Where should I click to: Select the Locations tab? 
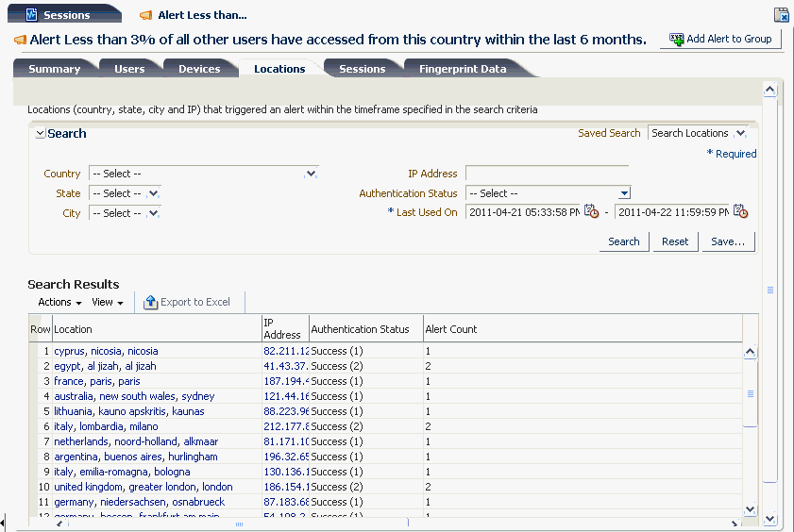point(279,69)
